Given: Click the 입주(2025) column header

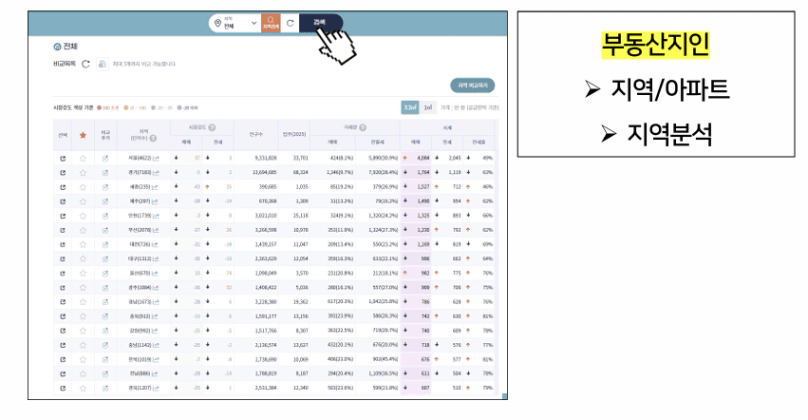Looking at the screenshot, I should 294,135.
